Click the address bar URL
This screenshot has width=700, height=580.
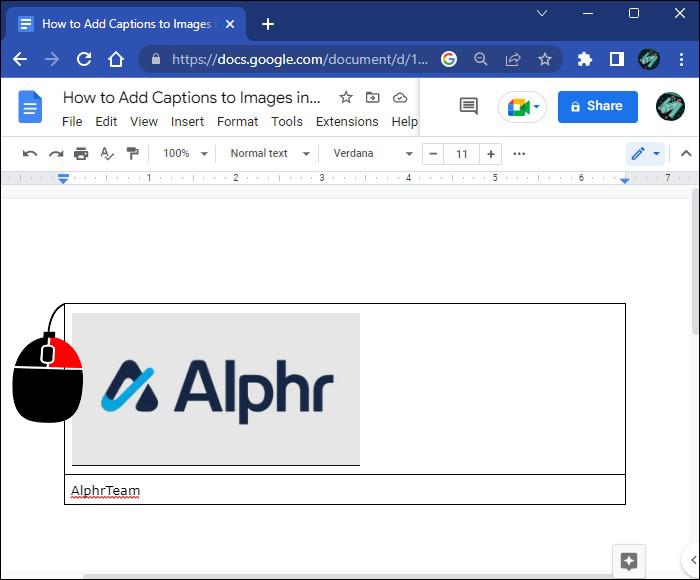[300, 59]
